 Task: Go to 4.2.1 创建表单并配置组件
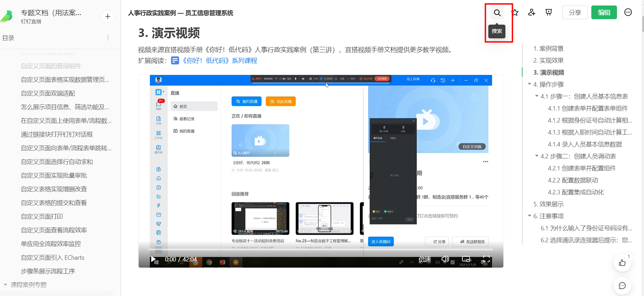[x=582, y=168]
